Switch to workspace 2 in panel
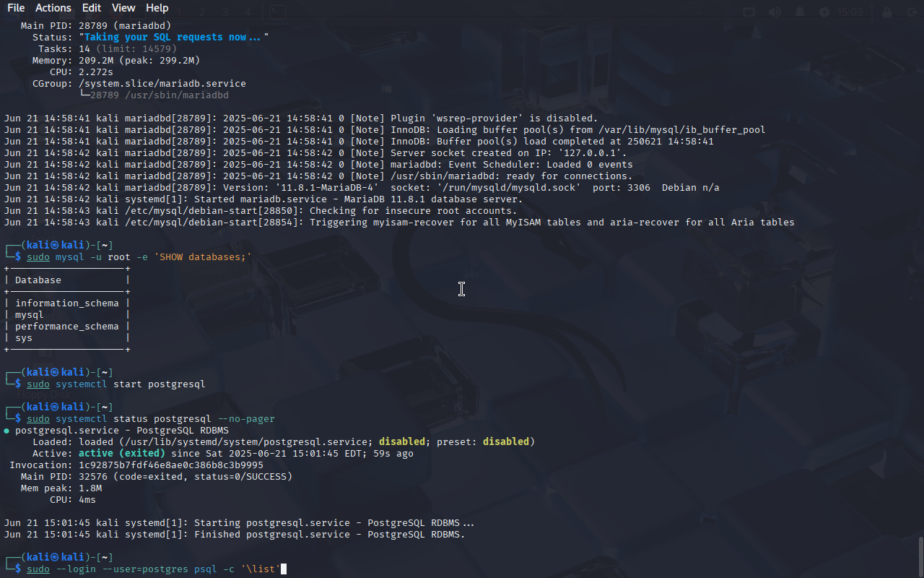Viewport: 924px width, 578px height. [x=202, y=12]
